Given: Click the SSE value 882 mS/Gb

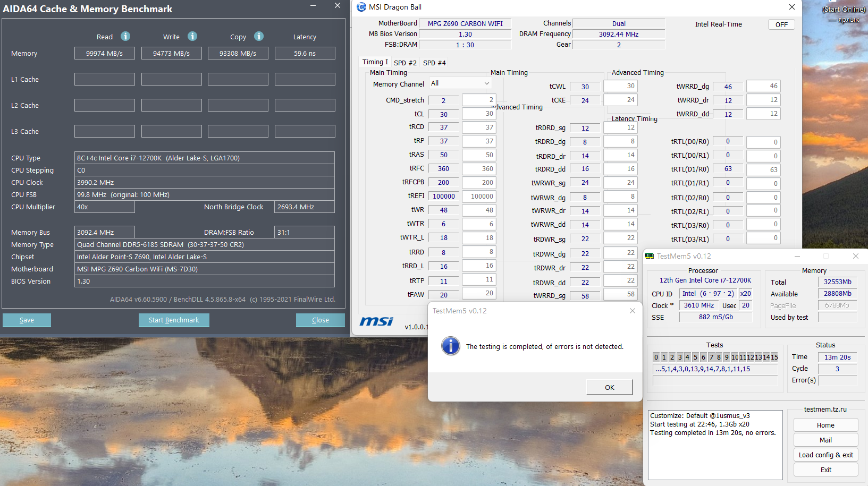Looking at the screenshot, I should 716,317.
